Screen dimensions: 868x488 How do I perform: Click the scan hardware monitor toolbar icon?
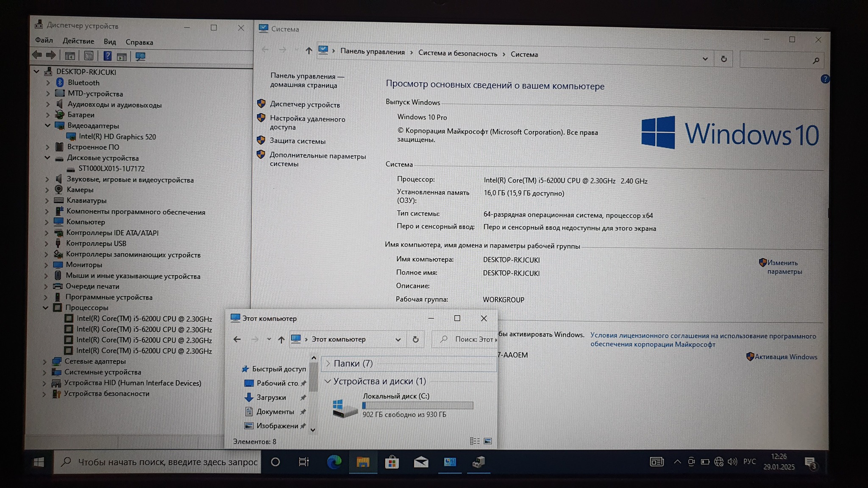tap(140, 56)
